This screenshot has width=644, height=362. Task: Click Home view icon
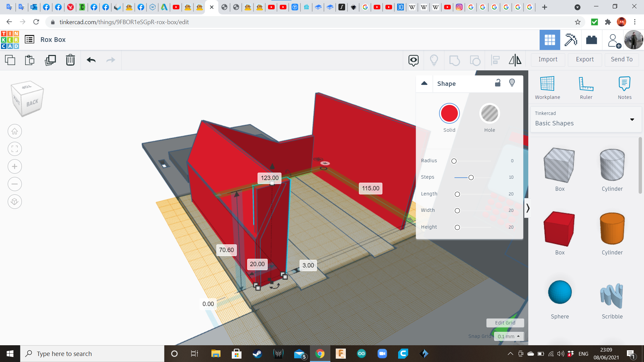[15, 131]
